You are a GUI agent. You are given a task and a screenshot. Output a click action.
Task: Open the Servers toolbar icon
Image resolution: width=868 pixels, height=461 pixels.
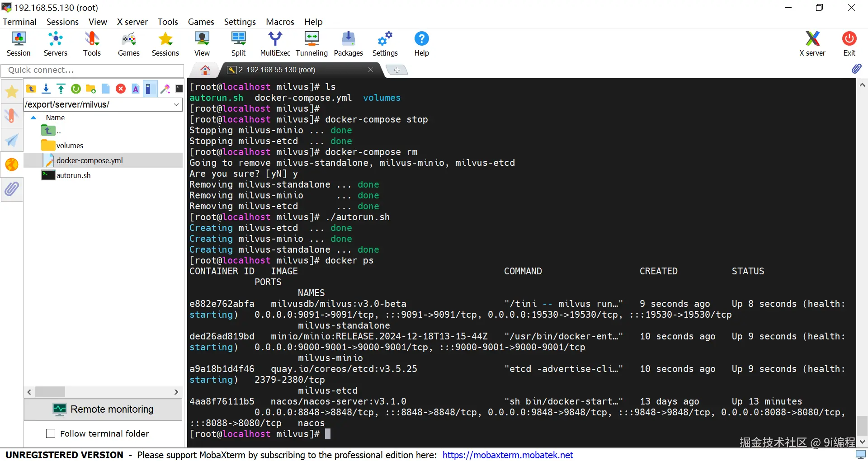point(55,44)
